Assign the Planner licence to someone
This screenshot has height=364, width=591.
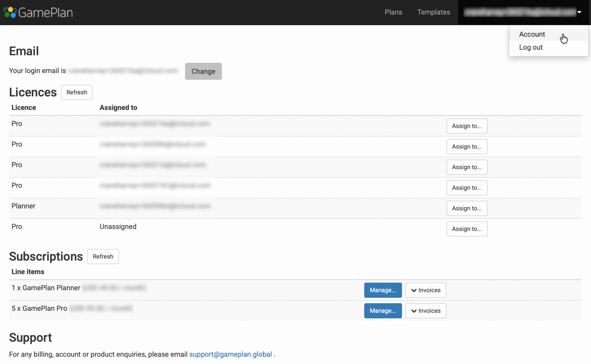coord(467,209)
